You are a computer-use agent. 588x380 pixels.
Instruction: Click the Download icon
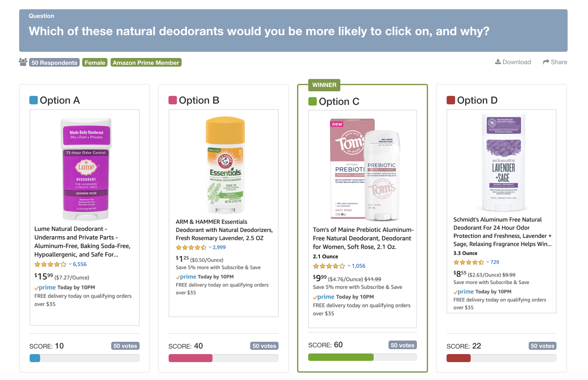(x=498, y=62)
